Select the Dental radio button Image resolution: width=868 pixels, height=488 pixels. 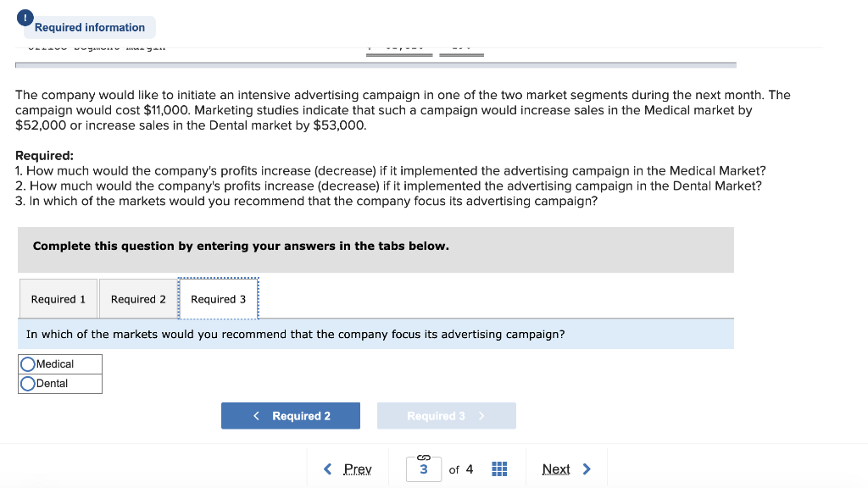click(x=26, y=383)
